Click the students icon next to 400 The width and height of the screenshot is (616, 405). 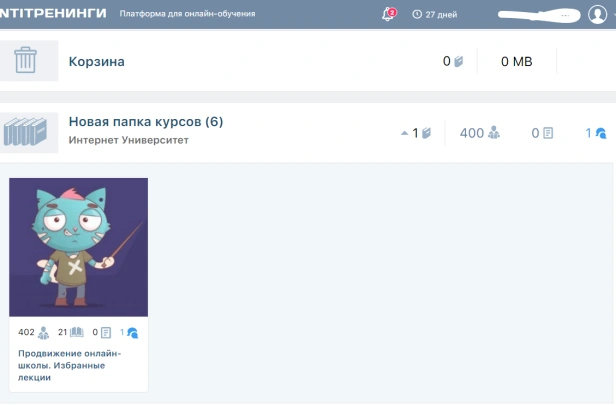coord(493,132)
